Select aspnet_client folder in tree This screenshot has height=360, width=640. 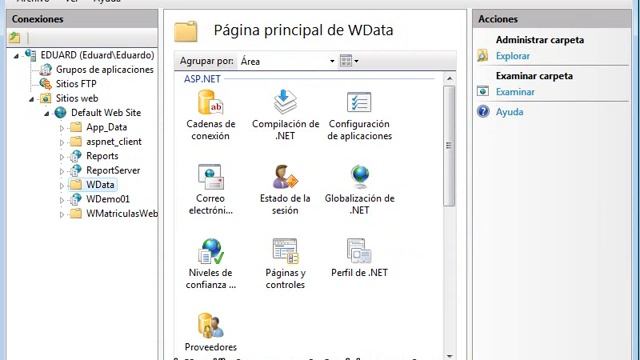click(x=114, y=141)
